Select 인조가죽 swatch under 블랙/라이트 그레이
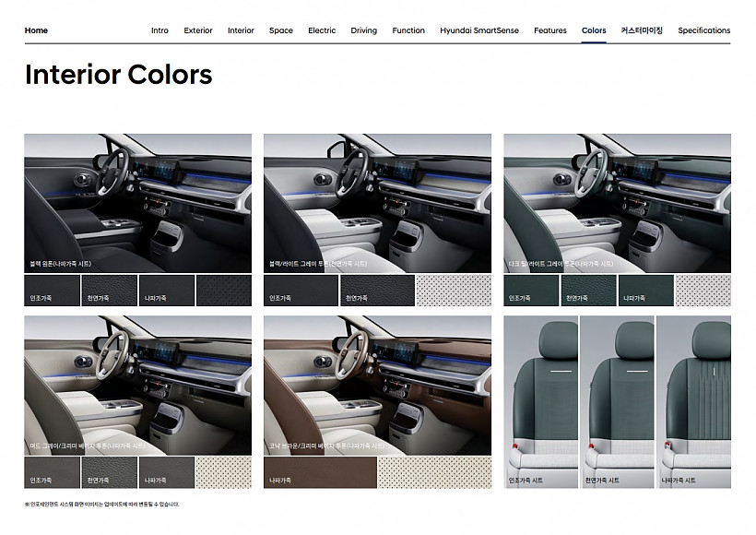The image size is (756, 535). tap(301, 291)
